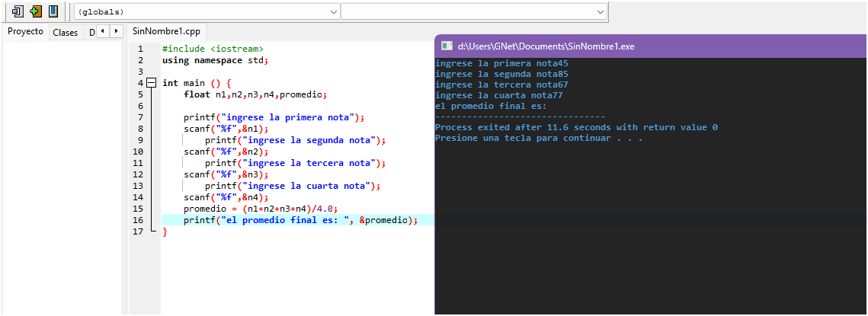Click line number 7 in the gutter
This screenshot has width=868, height=316.
139,117
